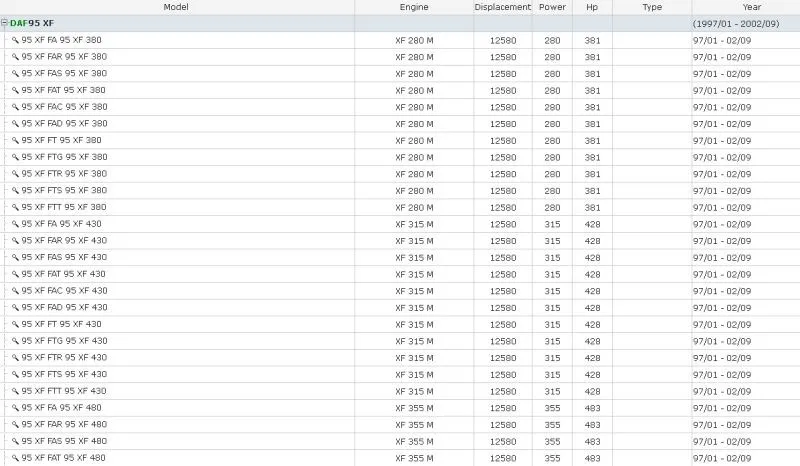This screenshot has height=466, width=800.
Task: Select the DAF 95 XF group title
Action: (32, 23)
